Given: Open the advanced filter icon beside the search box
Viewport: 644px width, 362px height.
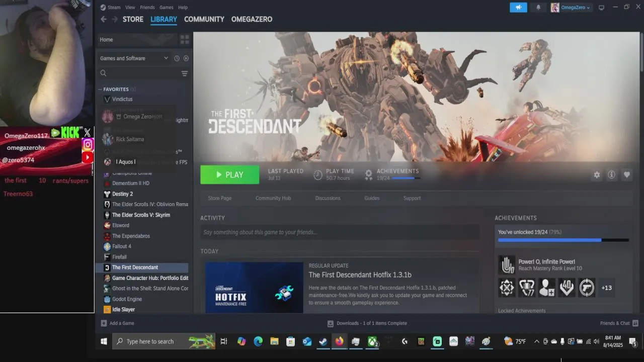Looking at the screenshot, I should 185,73.
